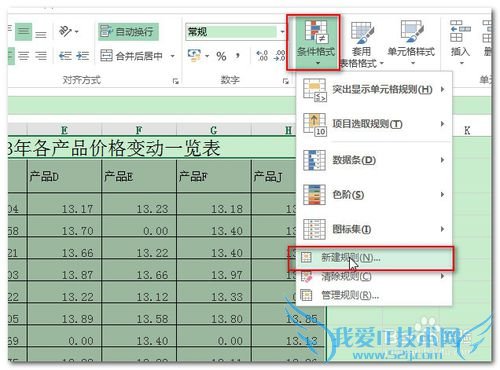The image size is (500, 370).
Task: Toggle Wrap Text (自动换行)
Action: pos(128,32)
